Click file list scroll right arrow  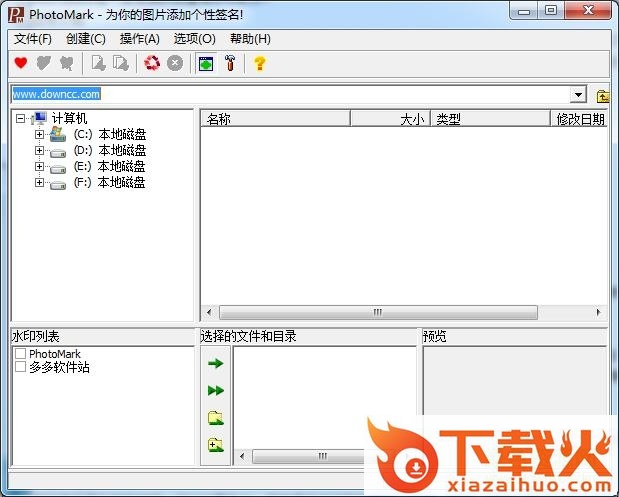pos(598,312)
